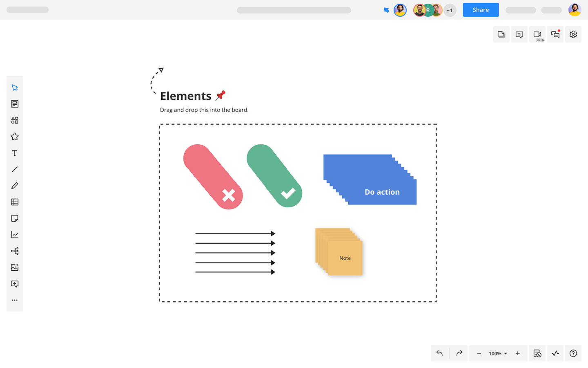Select the mind map diagram tool
The image size is (588, 368).
point(15,251)
